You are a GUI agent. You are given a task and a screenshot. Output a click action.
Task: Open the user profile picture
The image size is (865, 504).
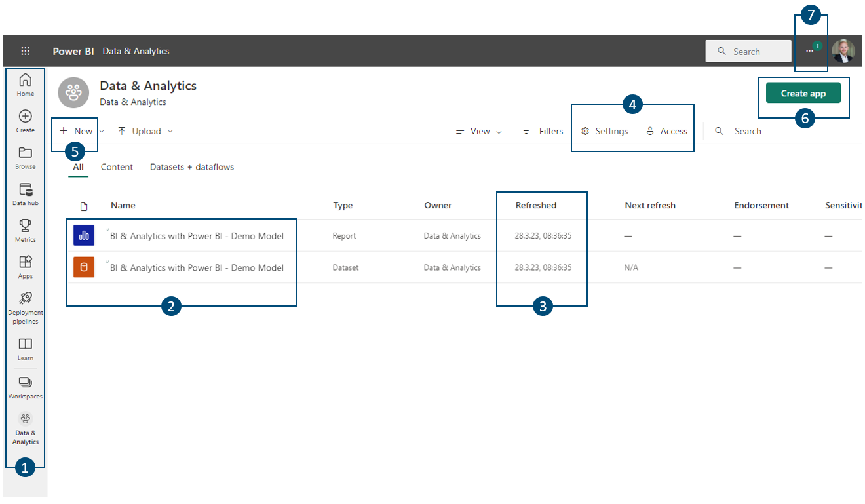coord(843,51)
